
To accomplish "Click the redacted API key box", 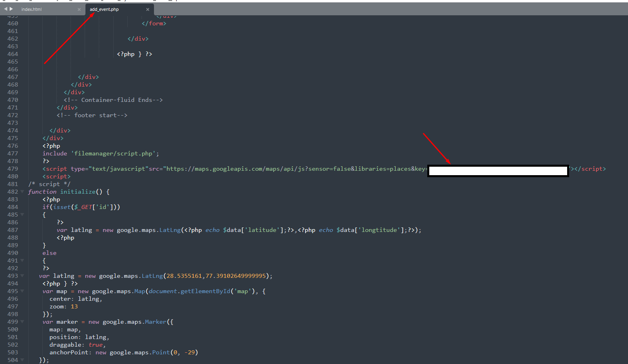I will click(498, 171).
